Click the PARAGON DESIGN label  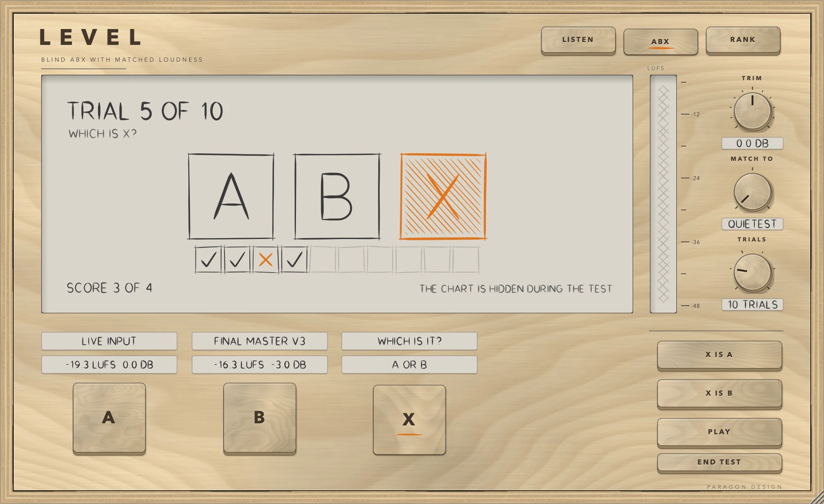(x=745, y=487)
